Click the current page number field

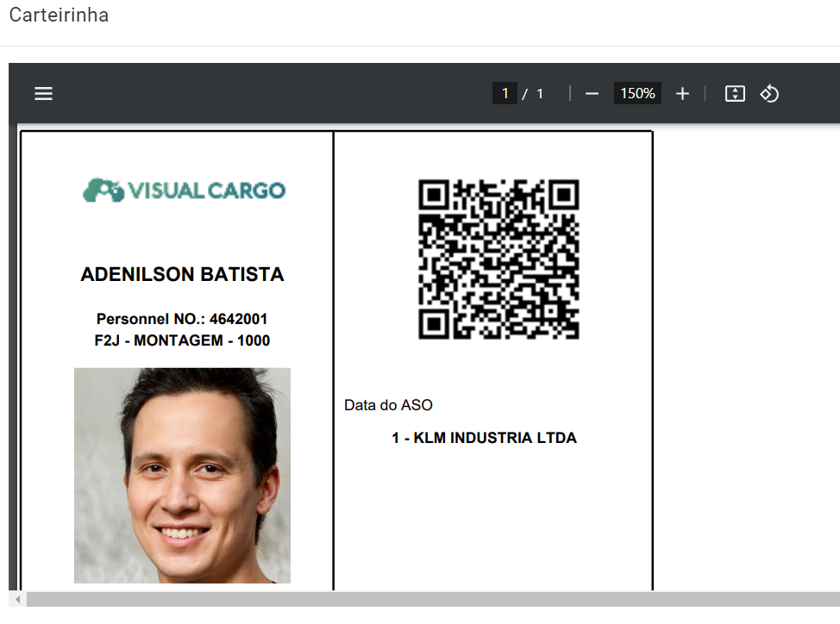tap(505, 94)
